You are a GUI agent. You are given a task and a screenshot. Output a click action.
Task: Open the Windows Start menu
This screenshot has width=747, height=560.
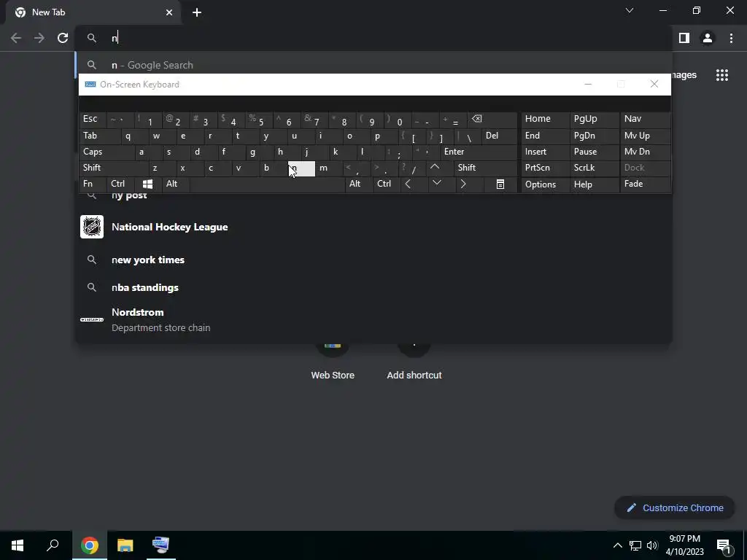[18, 545]
